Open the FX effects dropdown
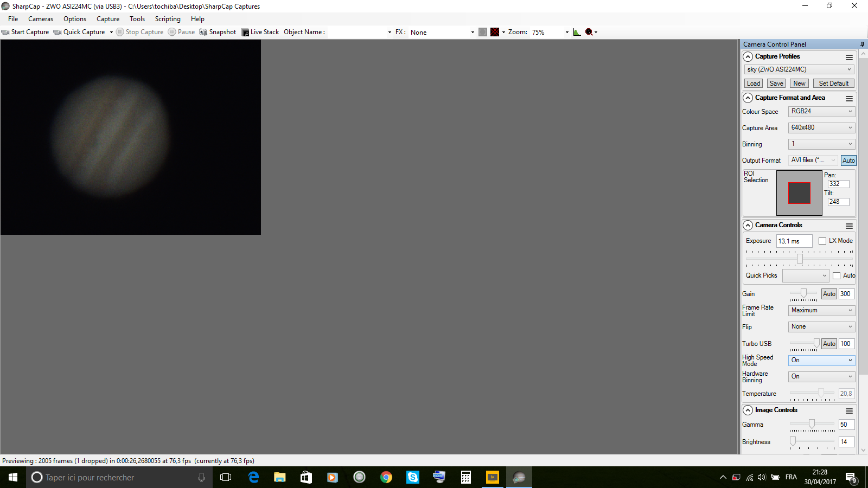Viewport: 868px width, 488px height. [x=442, y=32]
